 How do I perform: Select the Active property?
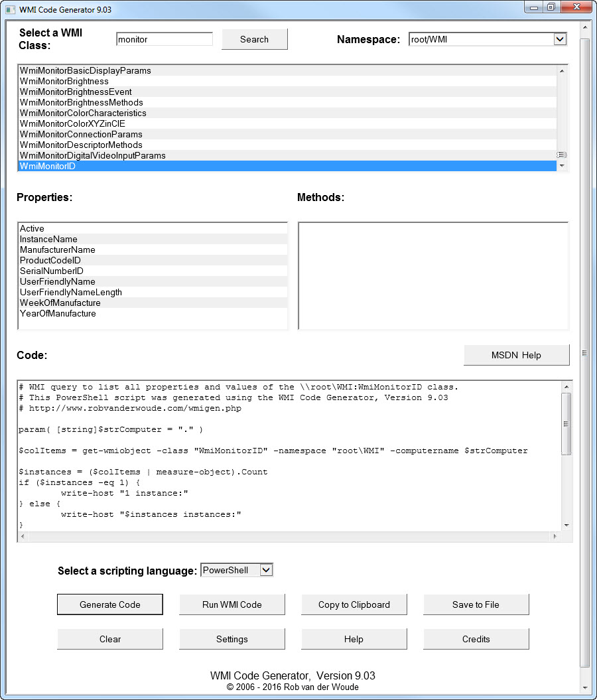pos(153,228)
